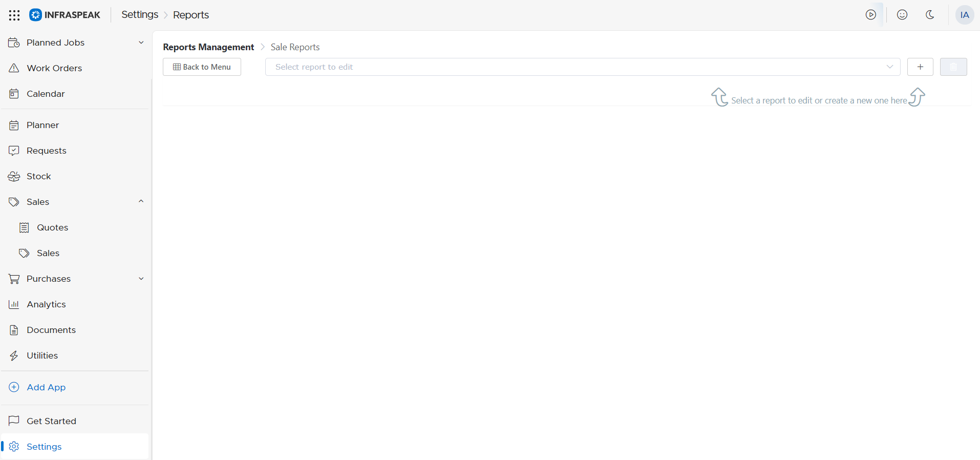Image resolution: width=980 pixels, height=460 pixels.
Task: Create a new report with plus button
Action: 920,67
